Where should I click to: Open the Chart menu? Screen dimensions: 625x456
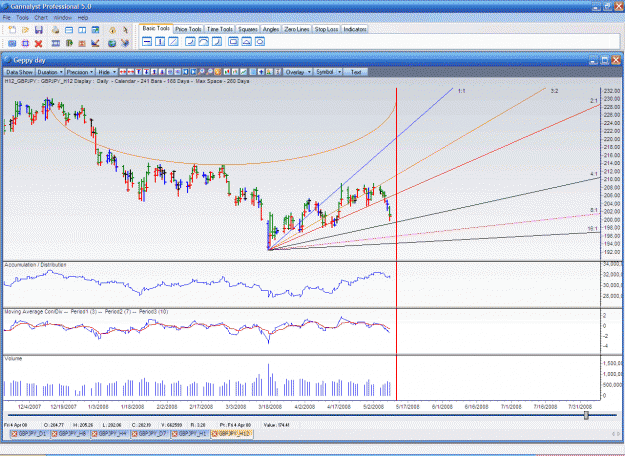(41, 18)
